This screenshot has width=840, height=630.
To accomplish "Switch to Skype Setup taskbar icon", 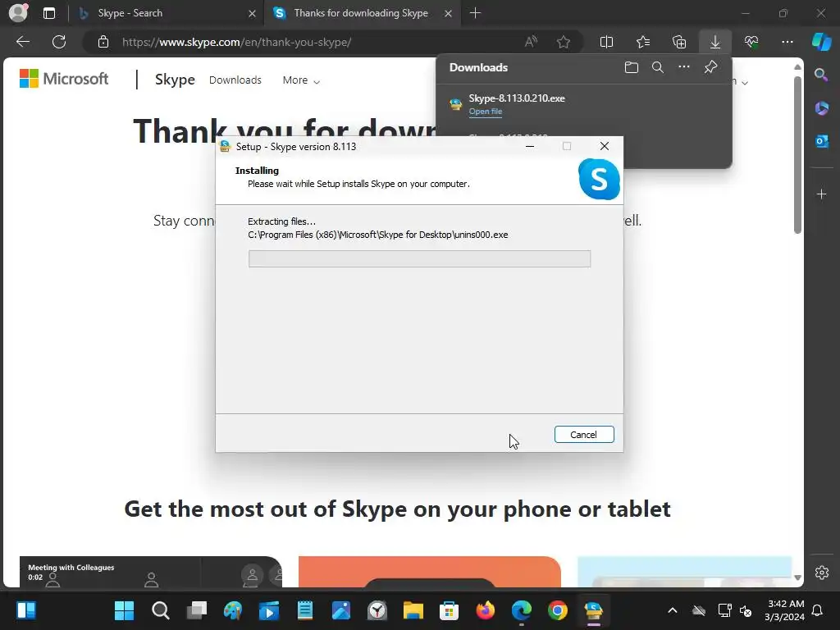I will tap(594, 610).
